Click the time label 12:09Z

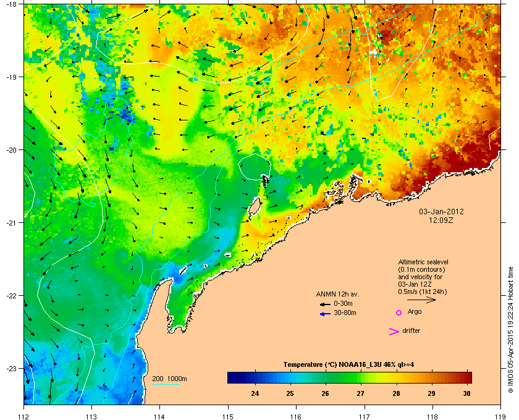click(x=441, y=220)
